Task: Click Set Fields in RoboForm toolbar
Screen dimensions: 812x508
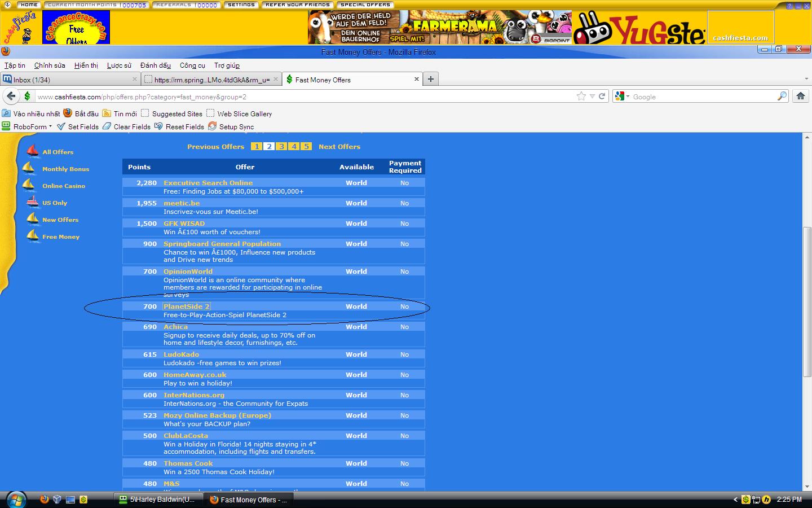Action: 77,126
